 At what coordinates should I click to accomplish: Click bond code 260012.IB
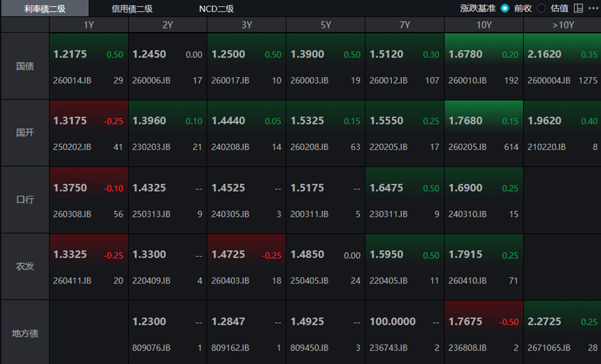tap(388, 81)
